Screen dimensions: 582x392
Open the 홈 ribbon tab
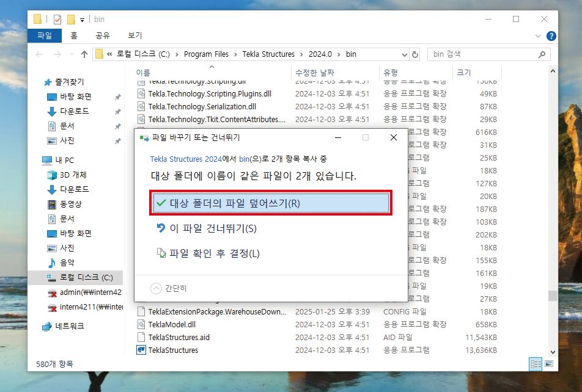coord(74,35)
